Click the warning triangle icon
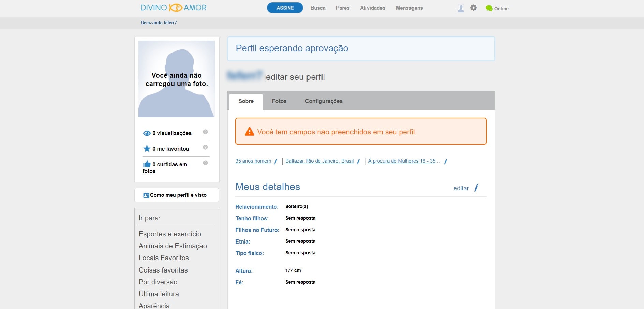Image resolution: width=644 pixels, height=309 pixels. 250,131
